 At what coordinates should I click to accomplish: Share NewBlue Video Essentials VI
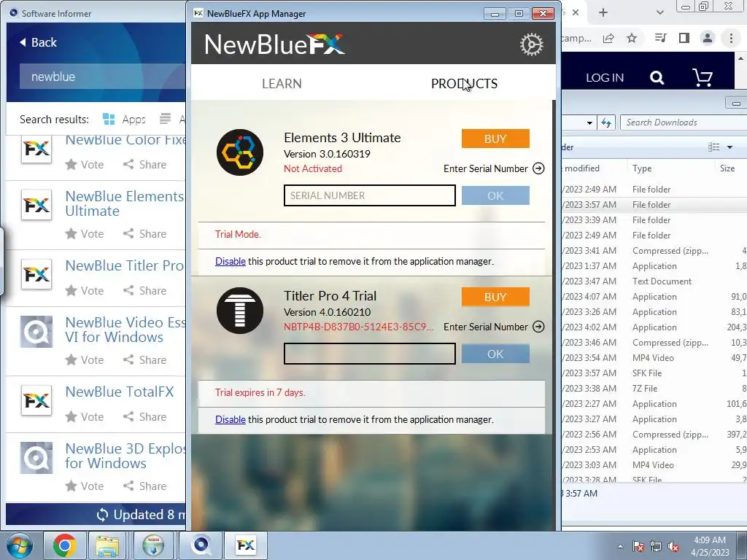pyautogui.click(x=145, y=359)
